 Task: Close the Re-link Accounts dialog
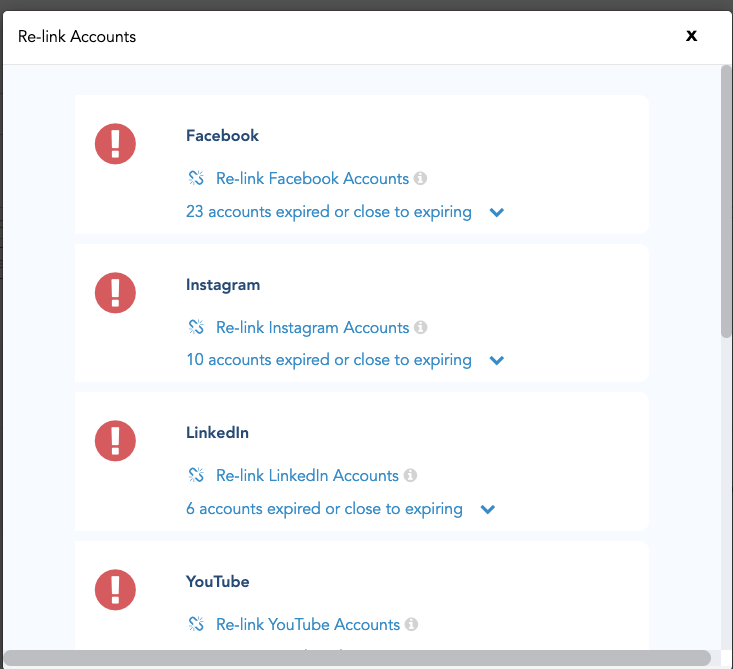(691, 36)
